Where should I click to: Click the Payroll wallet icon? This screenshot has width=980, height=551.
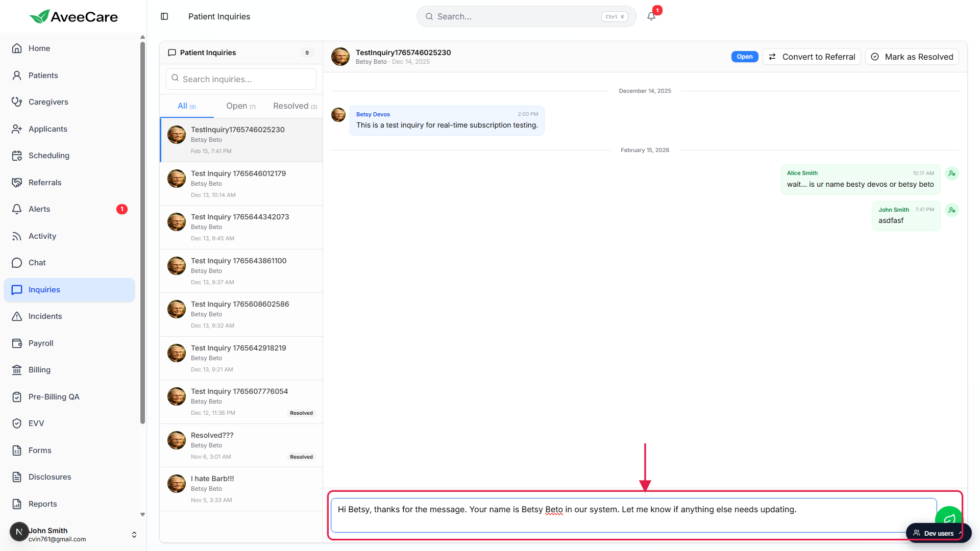click(x=17, y=343)
